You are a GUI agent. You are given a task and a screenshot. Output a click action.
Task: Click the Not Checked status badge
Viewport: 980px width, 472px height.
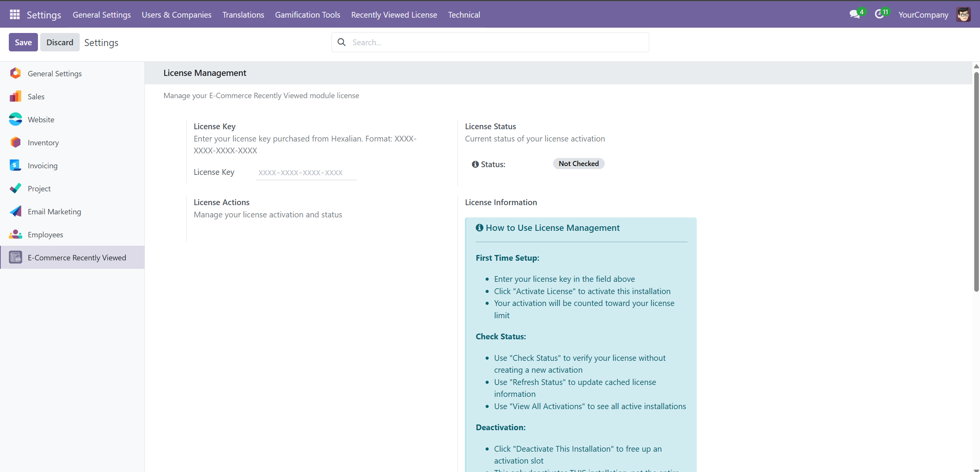click(578, 163)
